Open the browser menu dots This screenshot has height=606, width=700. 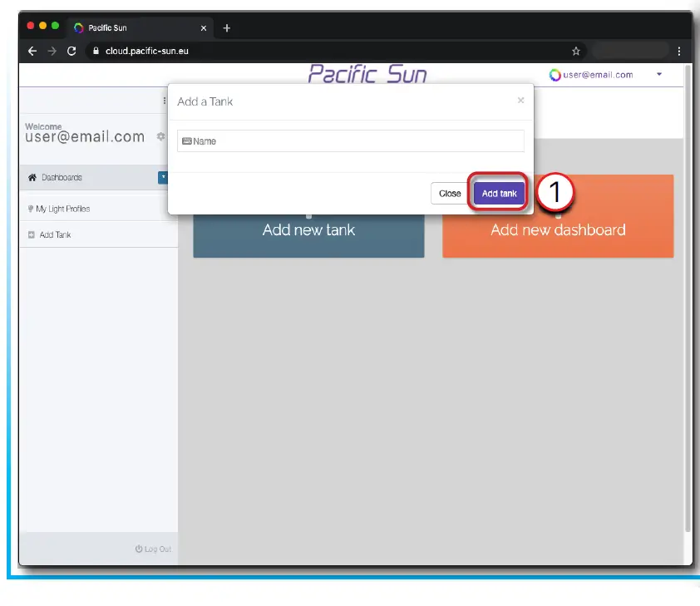679,52
